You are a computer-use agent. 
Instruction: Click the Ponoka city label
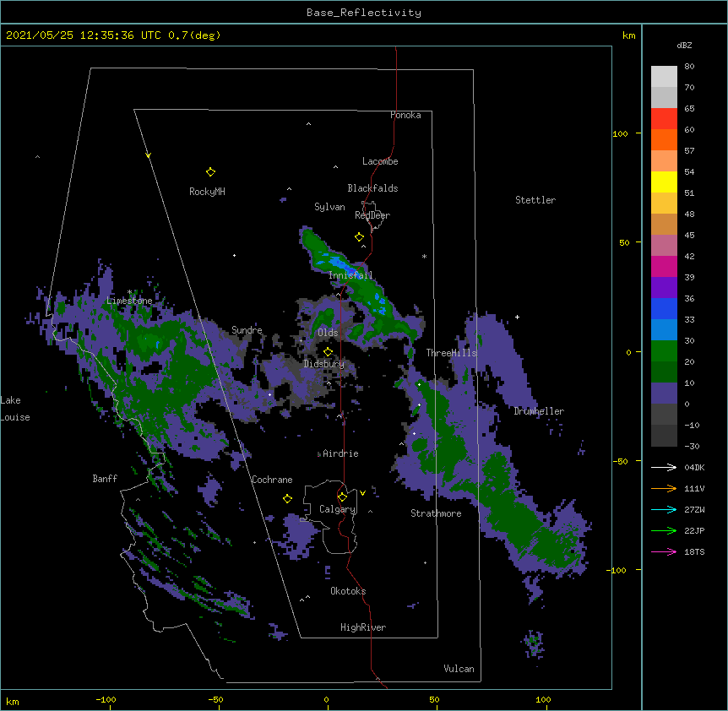pos(405,115)
